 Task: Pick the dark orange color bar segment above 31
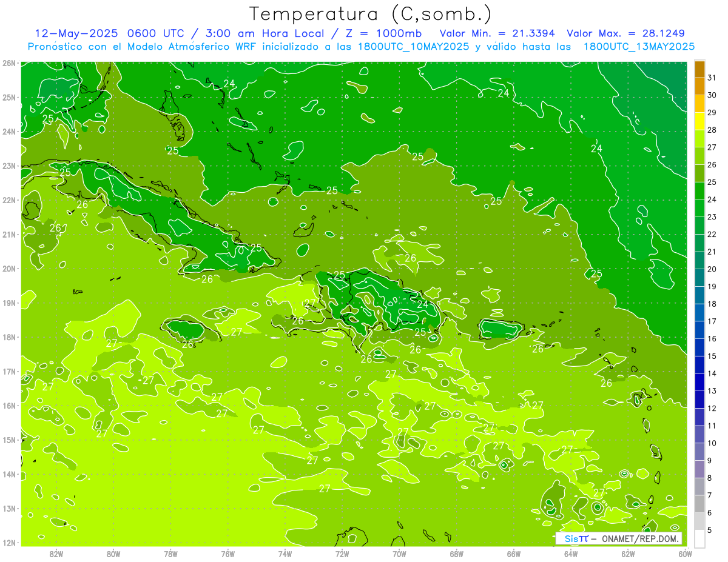coord(700,69)
